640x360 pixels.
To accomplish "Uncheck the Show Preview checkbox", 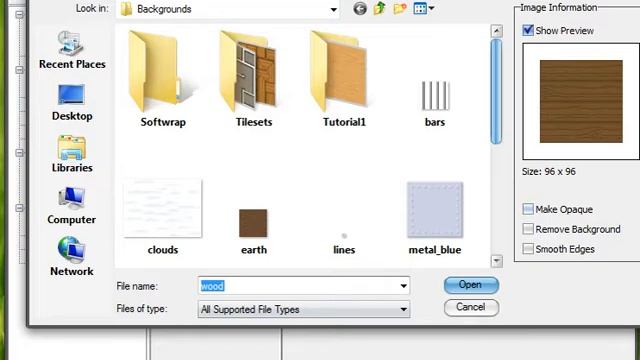I will point(528,30).
